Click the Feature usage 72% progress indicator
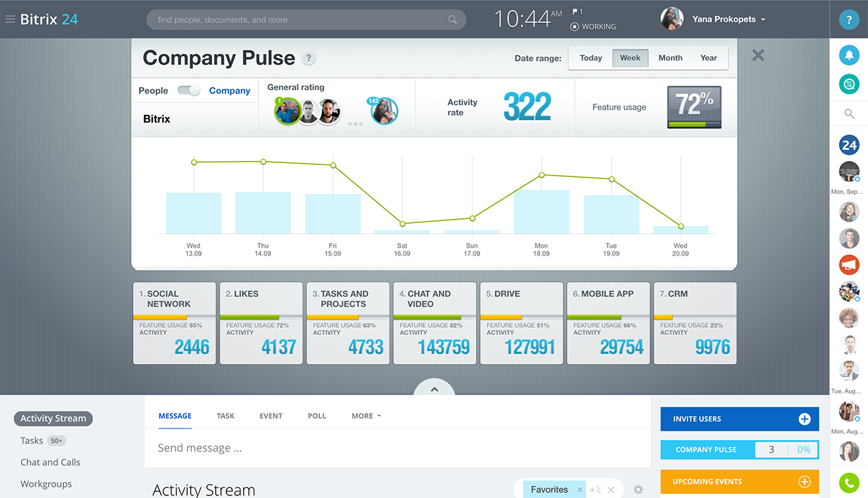Screen dimensions: 868x498 click(x=694, y=107)
